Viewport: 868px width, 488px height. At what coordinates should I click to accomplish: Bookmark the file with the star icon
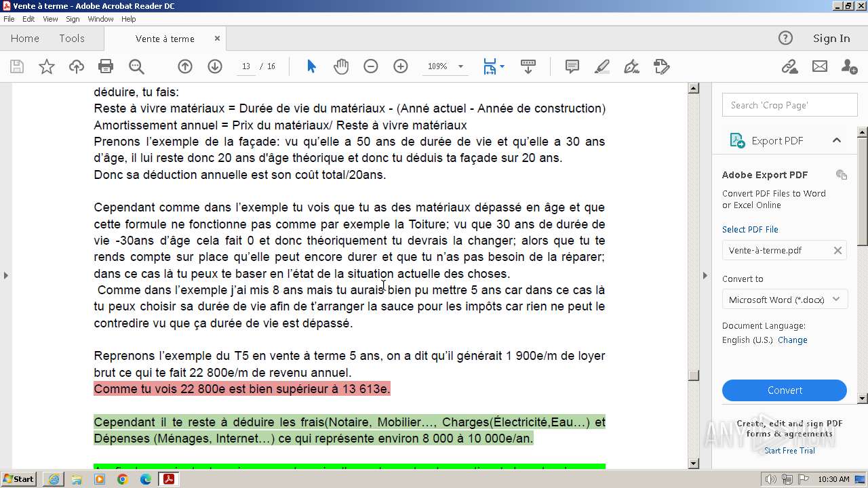[47, 66]
